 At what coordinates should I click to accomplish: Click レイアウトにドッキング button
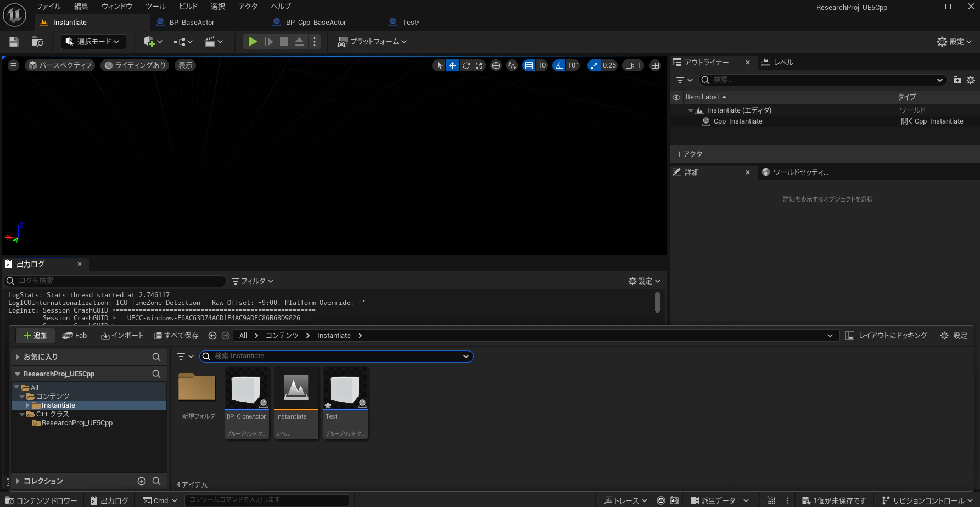click(886, 336)
